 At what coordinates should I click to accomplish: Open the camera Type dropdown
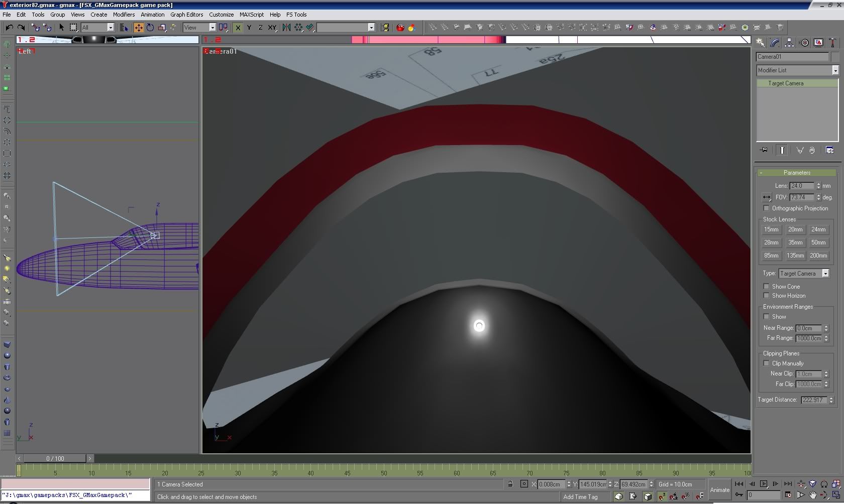[825, 274]
